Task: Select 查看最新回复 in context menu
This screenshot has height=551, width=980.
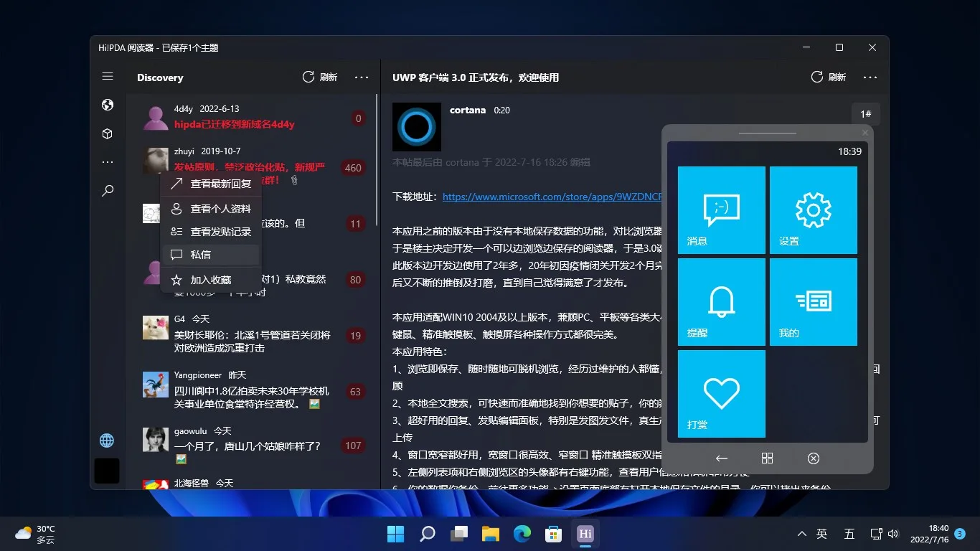Action: [211, 184]
